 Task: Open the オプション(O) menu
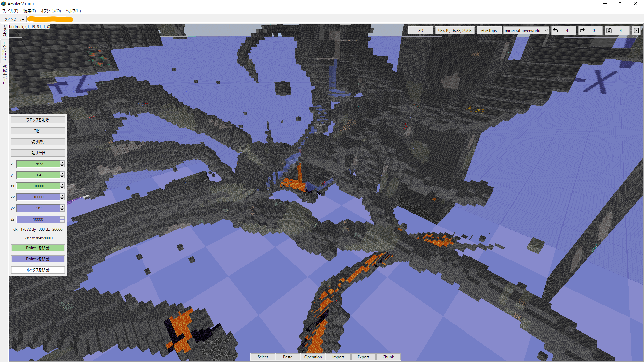51,11
